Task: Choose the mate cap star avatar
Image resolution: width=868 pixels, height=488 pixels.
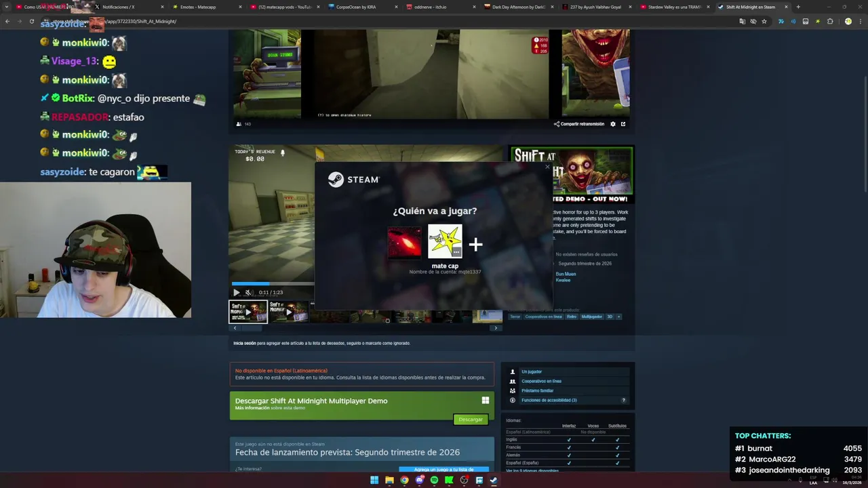Action: click(x=445, y=242)
